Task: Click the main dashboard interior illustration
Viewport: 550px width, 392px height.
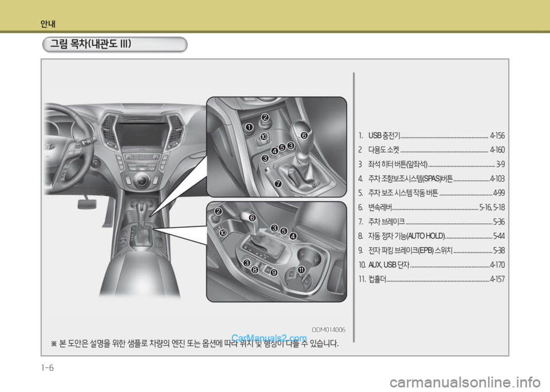Action: pos(124,200)
